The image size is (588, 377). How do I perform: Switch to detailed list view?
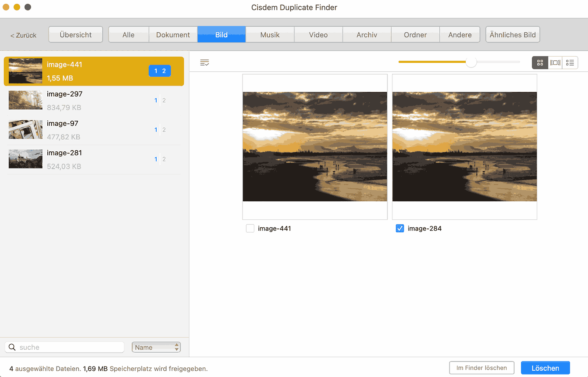[x=570, y=62]
